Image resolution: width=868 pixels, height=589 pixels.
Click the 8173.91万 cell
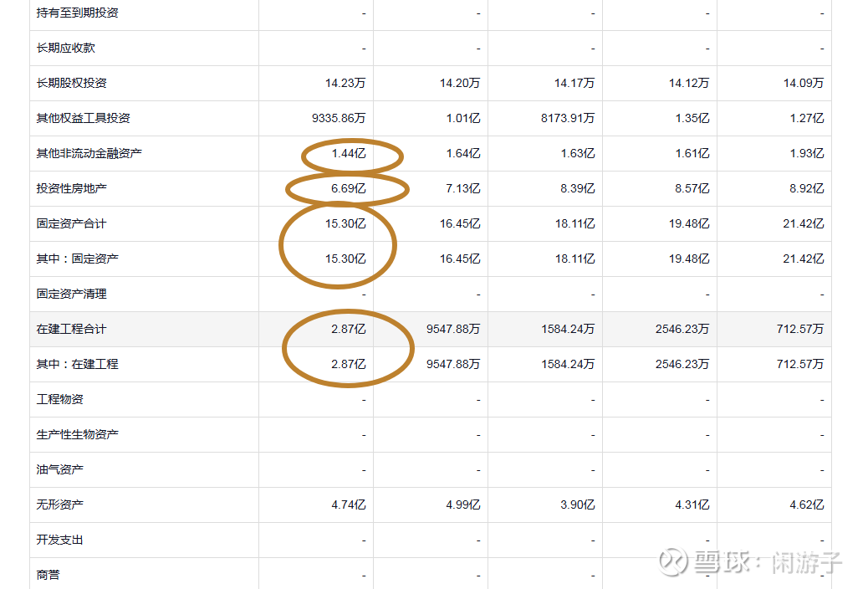[568, 119]
